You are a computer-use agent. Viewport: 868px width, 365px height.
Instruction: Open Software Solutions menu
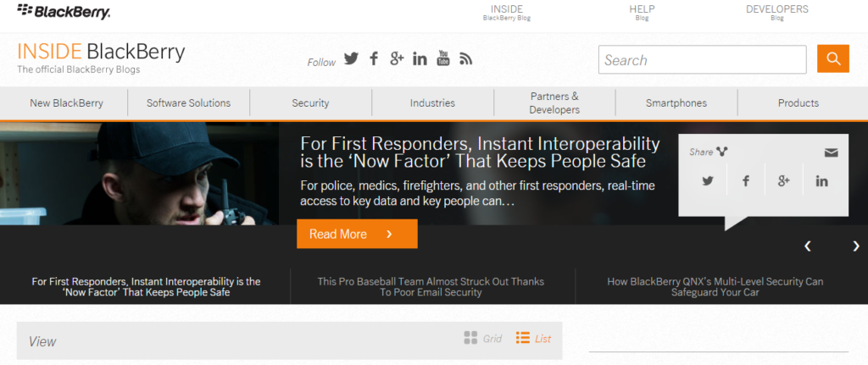click(189, 102)
